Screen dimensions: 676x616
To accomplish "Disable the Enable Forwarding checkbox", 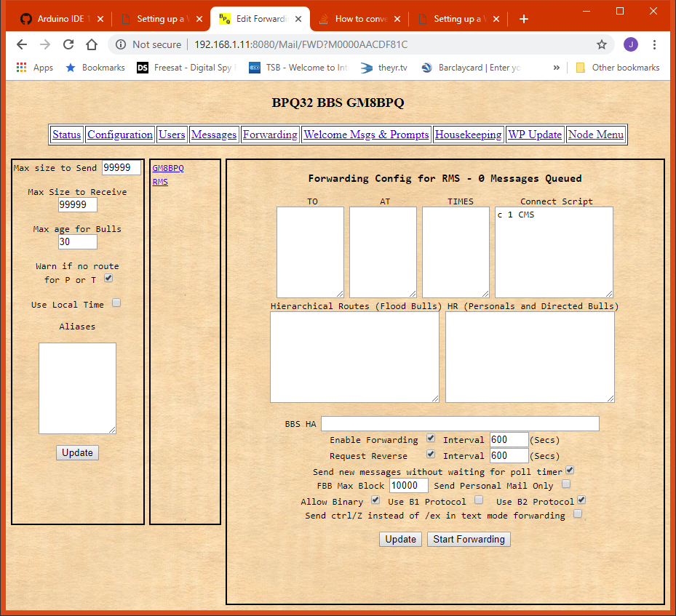I will (431, 439).
